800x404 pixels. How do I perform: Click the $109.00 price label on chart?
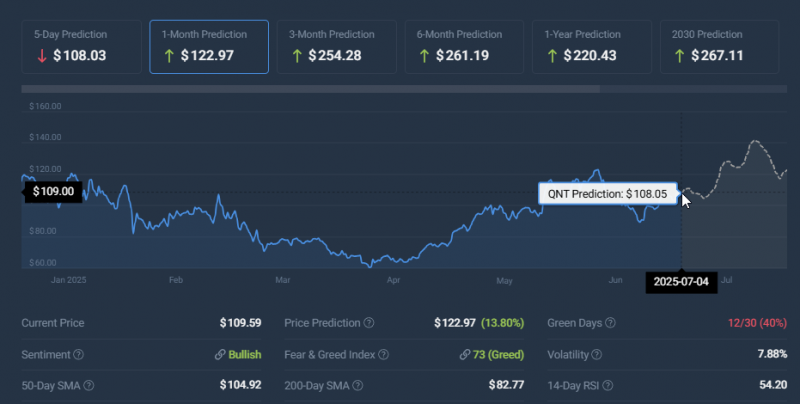click(x=54, y=191)
